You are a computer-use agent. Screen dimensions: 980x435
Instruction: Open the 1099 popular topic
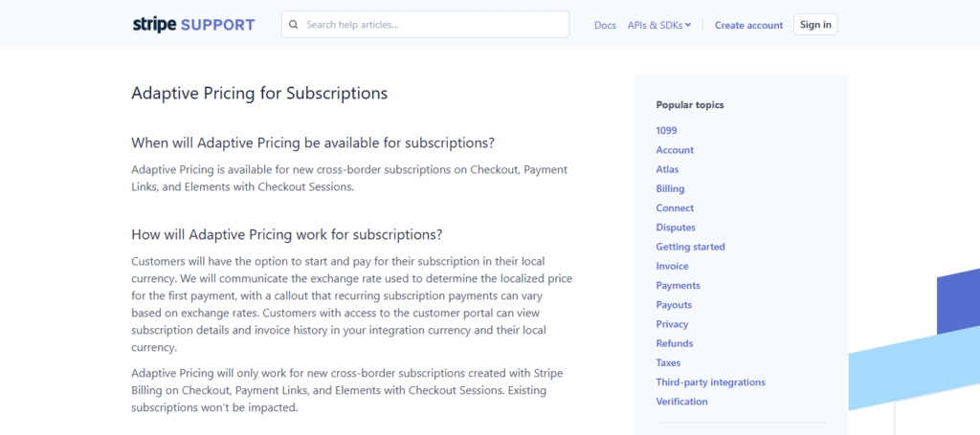[666, 131]
